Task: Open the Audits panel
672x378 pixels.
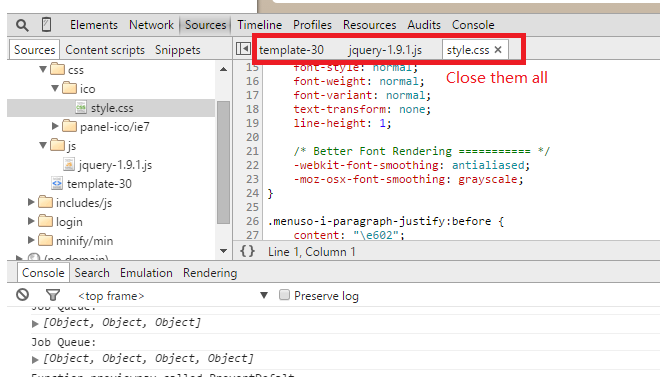Action: tap(424, 25)
